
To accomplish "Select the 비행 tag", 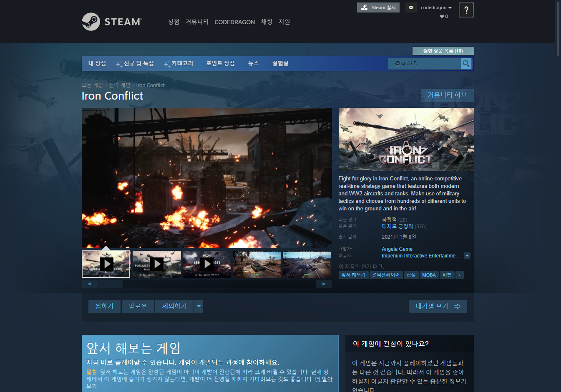I will tap(447, 275).
